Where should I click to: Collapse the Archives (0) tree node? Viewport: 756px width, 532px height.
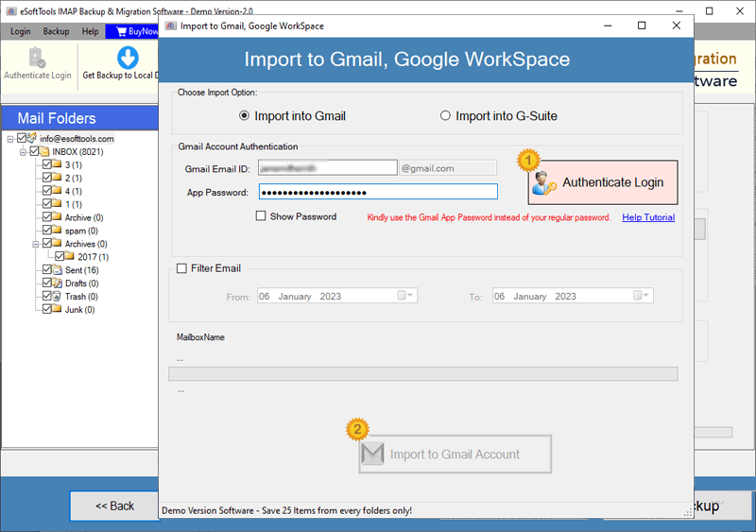[35, 244]
